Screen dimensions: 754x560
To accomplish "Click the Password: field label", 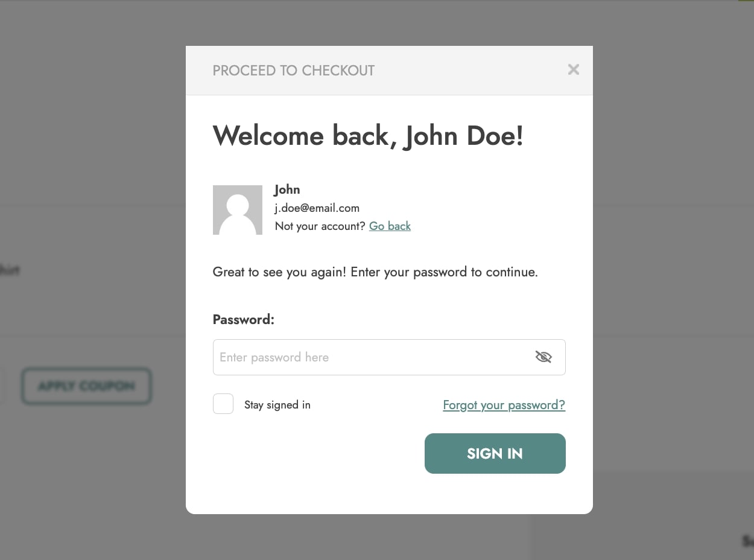I will pyautogui.click(x=244, y=320).
